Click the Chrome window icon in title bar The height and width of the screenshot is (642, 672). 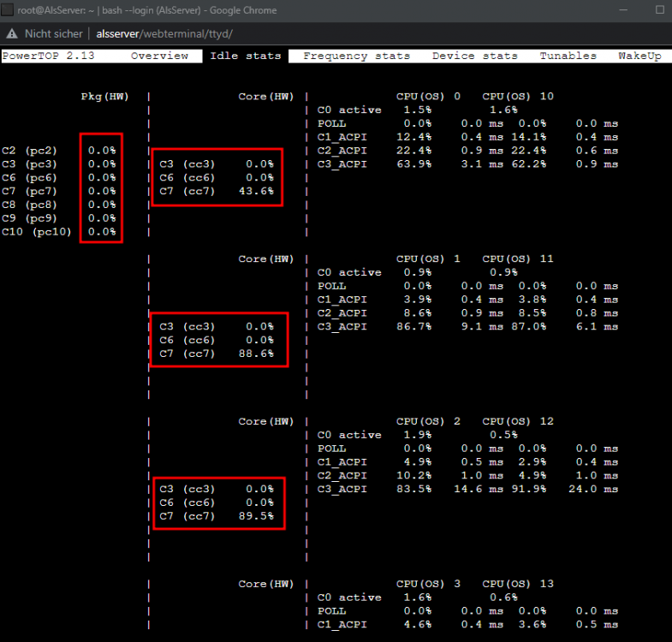(7, 10)
